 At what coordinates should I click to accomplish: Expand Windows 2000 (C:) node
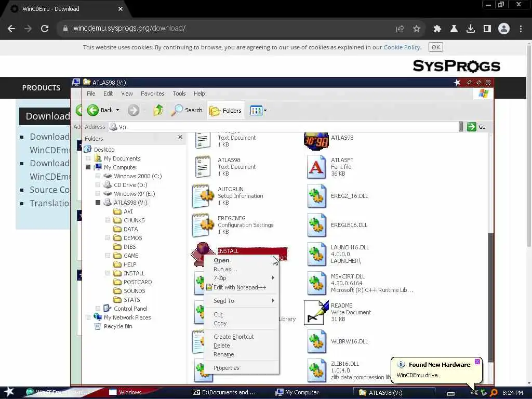98,176
